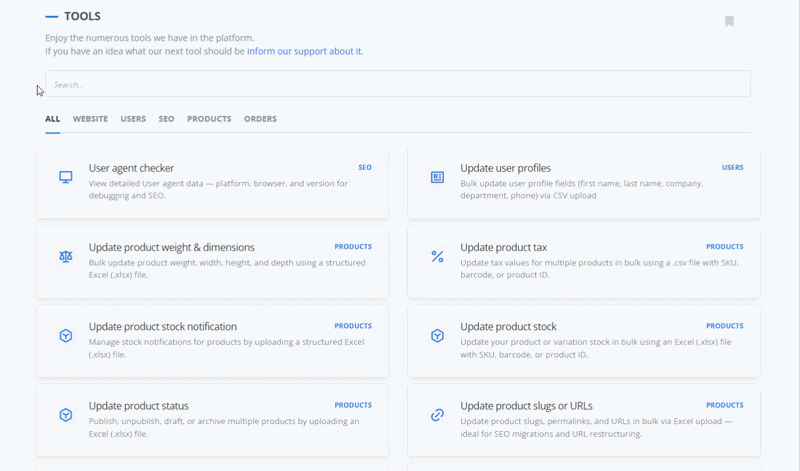Screen dimensions: 800x471
Task: Click PRODUCTS tag on Update product stock notification
Action: coord(353,326)
